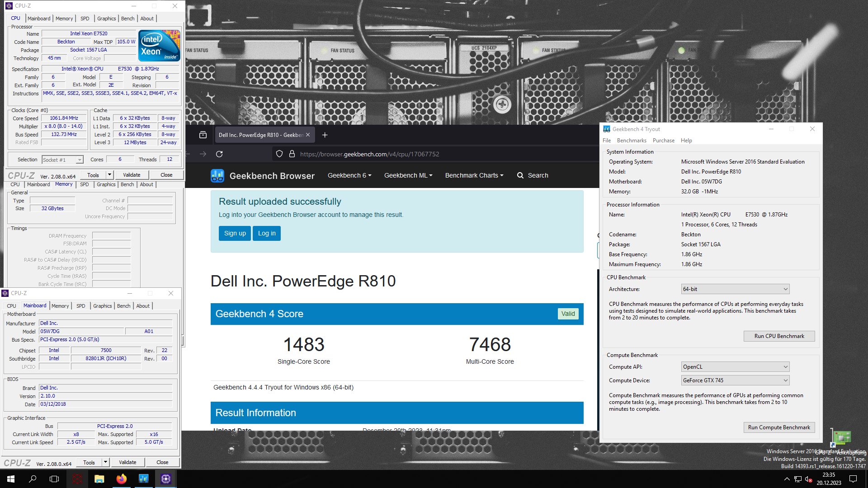Open the Windows Start menu
Image resolution: width=868 pixels, height=488 pixels.
[11, 479]
